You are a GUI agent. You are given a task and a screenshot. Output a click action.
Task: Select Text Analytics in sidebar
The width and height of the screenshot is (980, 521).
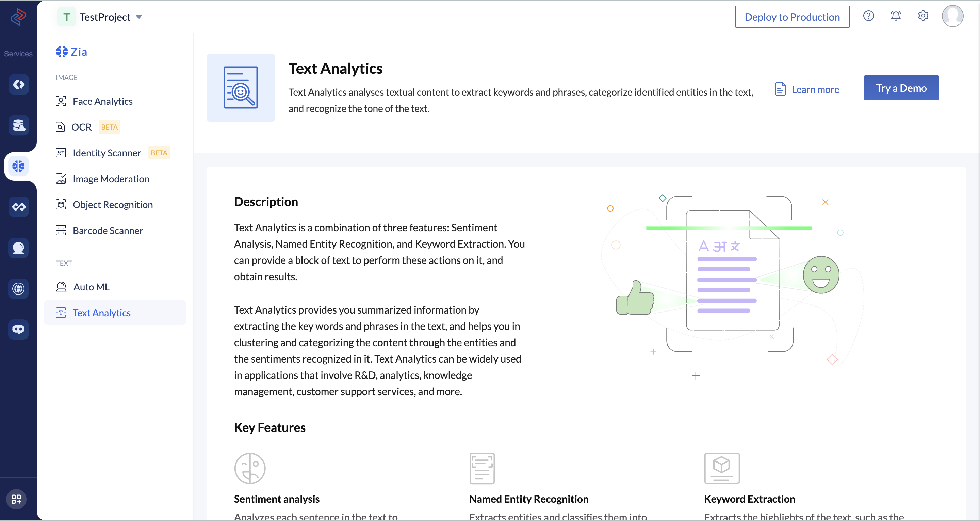tap(102, 312)
